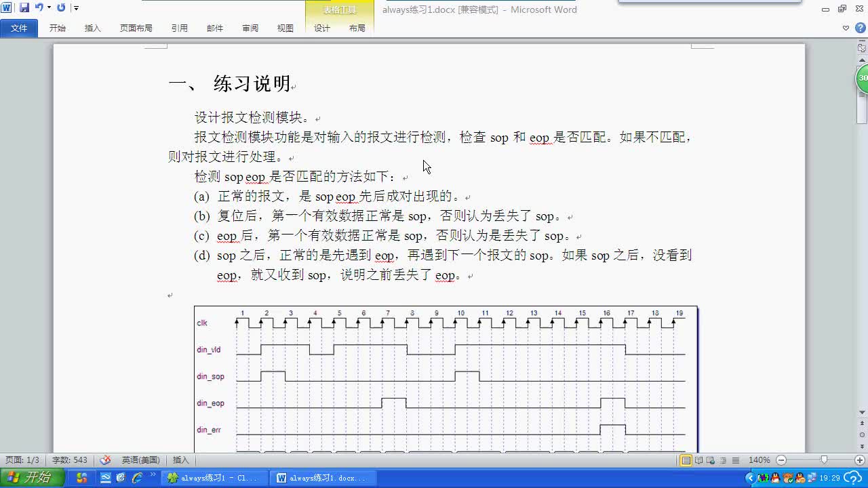Click the Select Browse Object round button
This screenshot has width=868, height=488.
(862, 434)
